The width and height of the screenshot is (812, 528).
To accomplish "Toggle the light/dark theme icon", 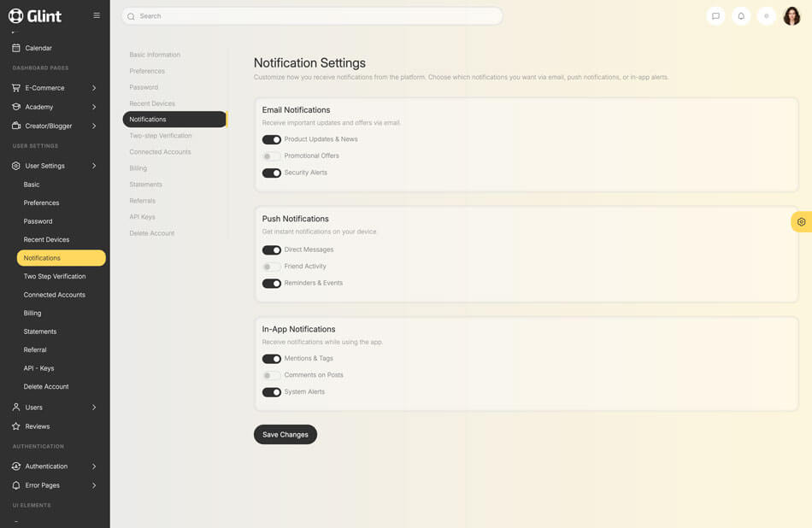I will click(x=767, y=16).
